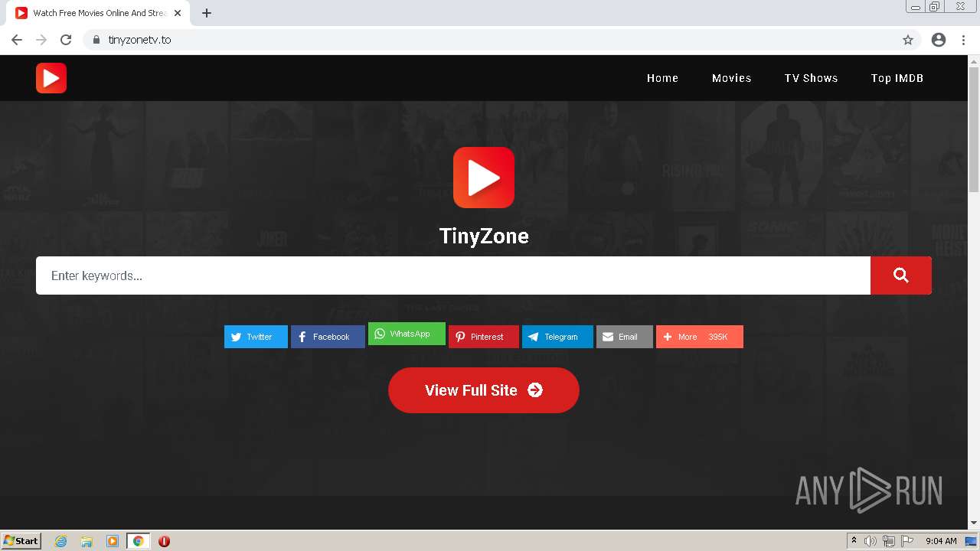This screenshot has height=551, width=980.
Task: Open the media player taskbar icon
Action: coord(113,541)
